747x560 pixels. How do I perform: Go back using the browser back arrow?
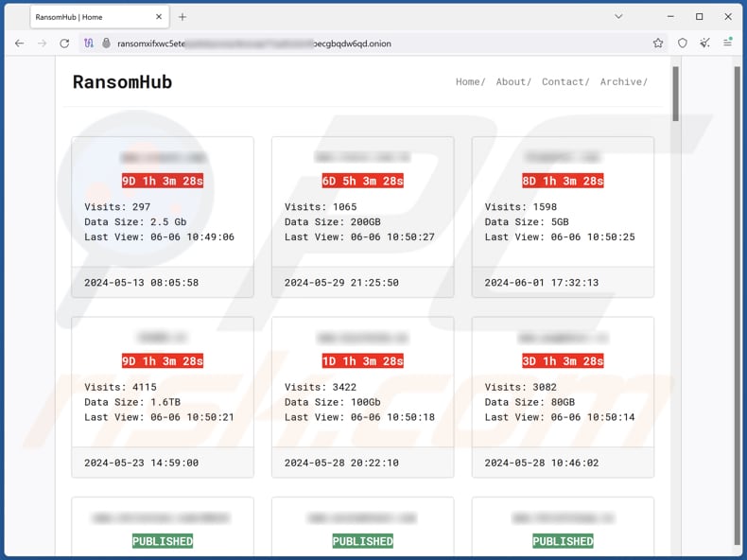point(19,44)
